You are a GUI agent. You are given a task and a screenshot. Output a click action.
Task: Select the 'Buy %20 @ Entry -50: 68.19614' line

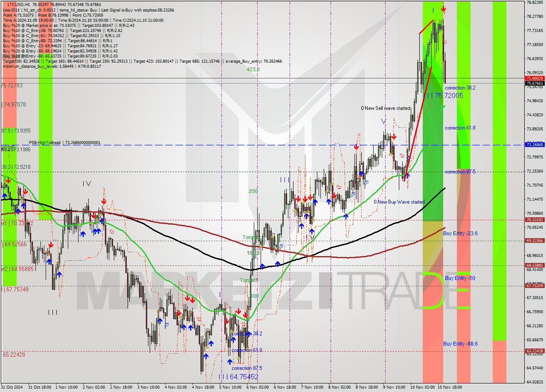(x=60, y=51)
